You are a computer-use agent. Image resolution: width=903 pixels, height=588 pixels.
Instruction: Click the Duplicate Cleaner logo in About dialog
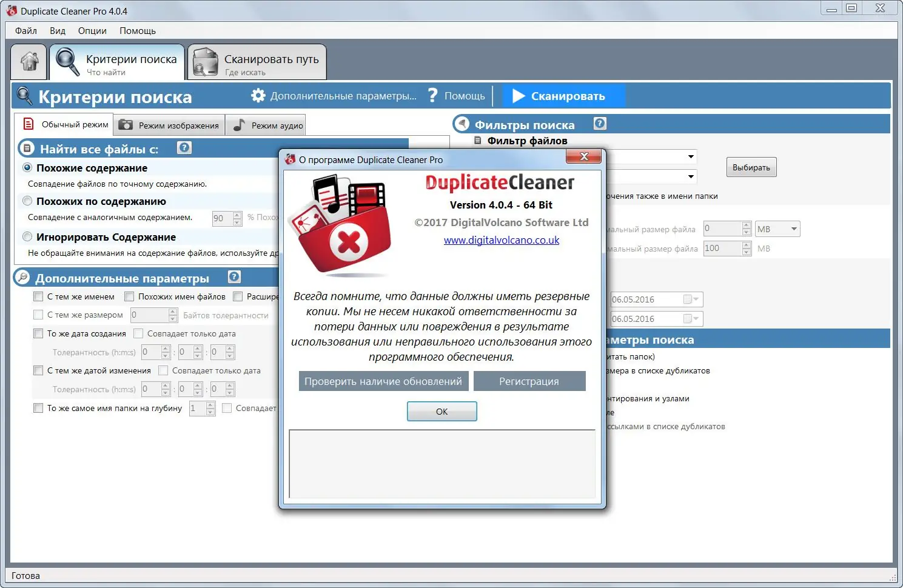click(340, 226)
